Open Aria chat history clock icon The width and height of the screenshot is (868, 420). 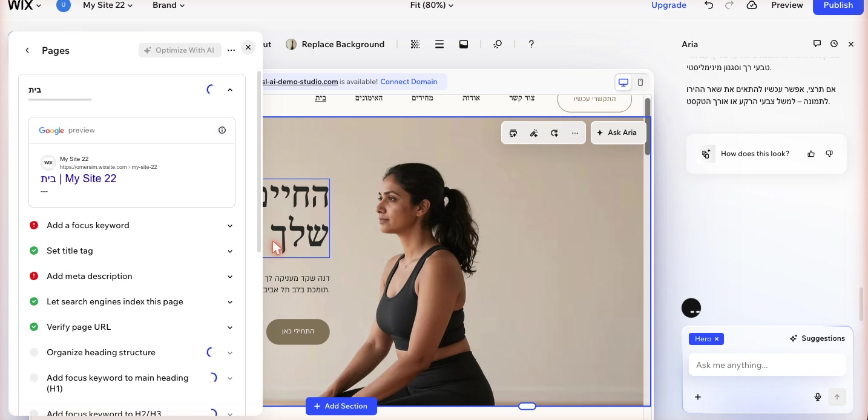834,44
